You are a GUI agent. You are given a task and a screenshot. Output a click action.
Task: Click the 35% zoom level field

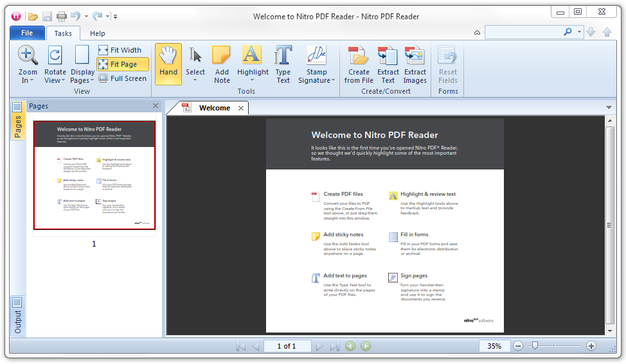(x=494, y=346)
